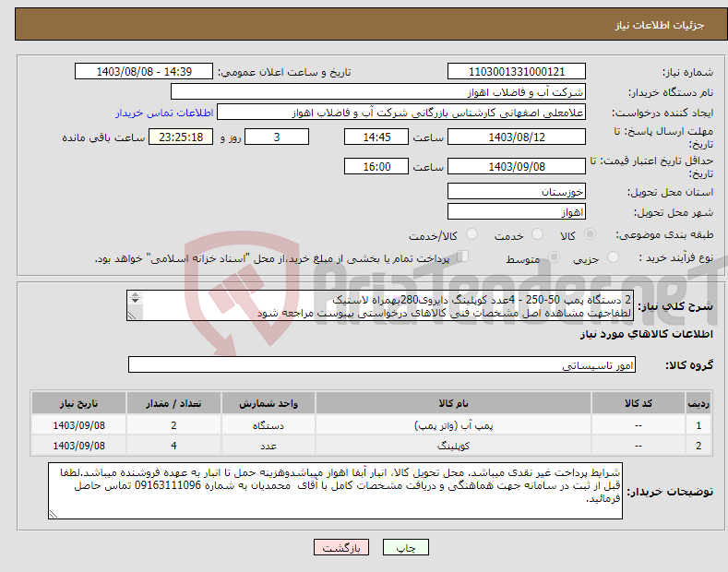This screenshot has height=572, width=728.
Task: Select the متوسط purchase type radio
Action: (x=554, y=257)
